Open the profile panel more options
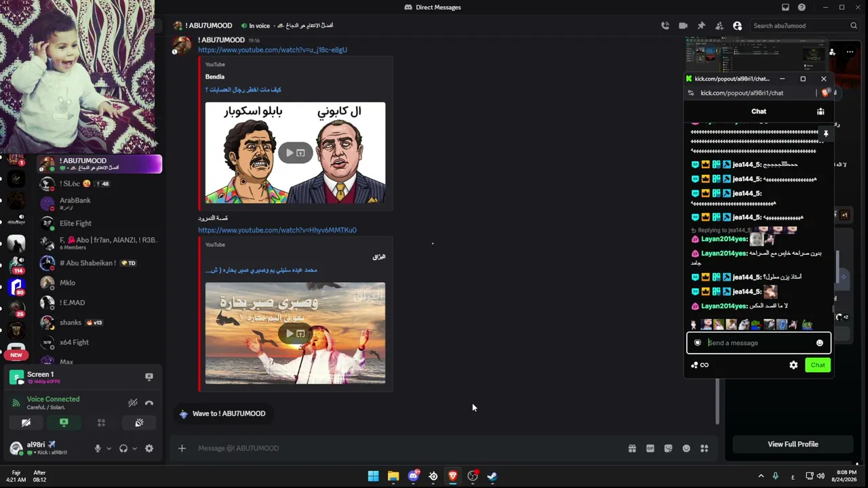The image size is (868, 488). [850, 52]
